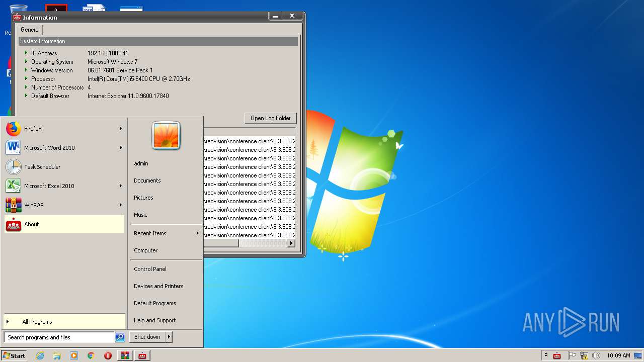644x362 pixels.
Task: Click the Open Log Folder button
Action: tap(271, 118)
